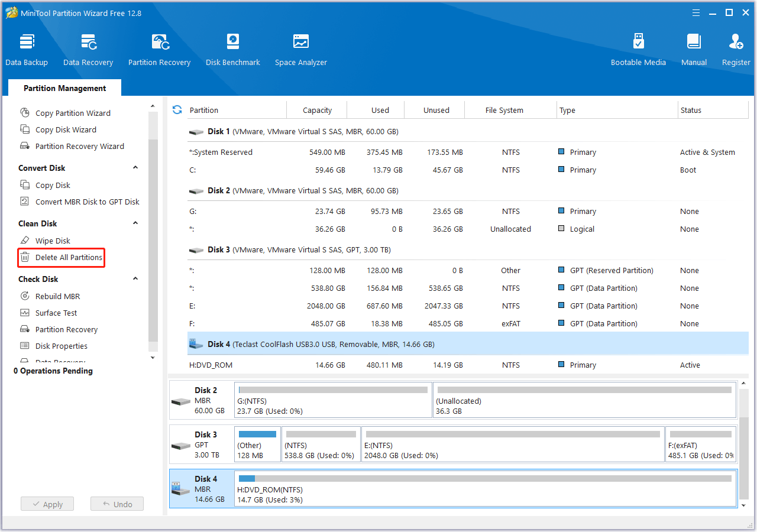Open the Space Analyzer
The height and width of the screenshot is (532, 757).
(x=301, y=50)
